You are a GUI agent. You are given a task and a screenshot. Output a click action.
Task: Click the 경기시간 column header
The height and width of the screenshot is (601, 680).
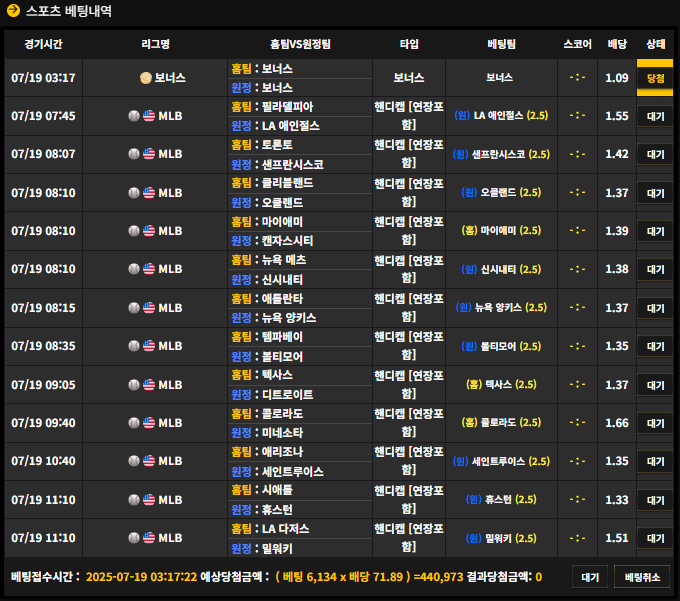pyautogui.click(x=43, y=44)
